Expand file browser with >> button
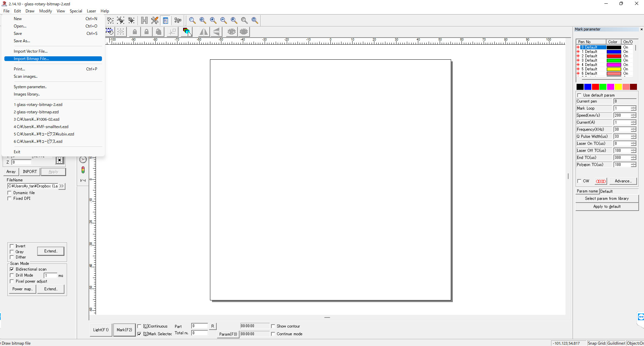Viewport: 644px width, 346px height. pyautogui.click(x=62, y=186)
